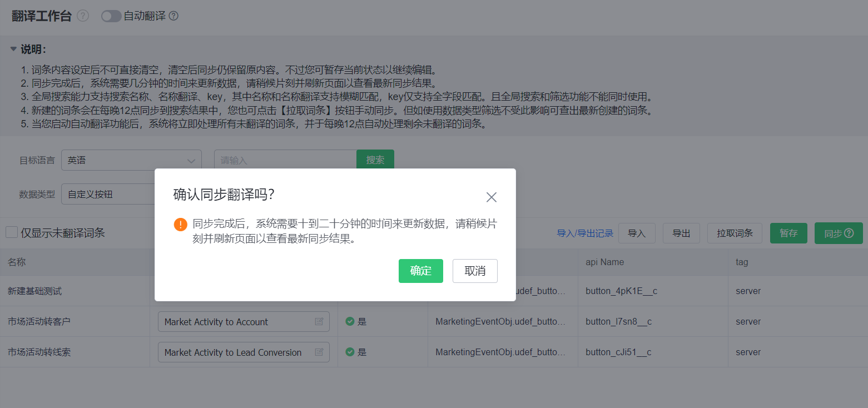The height and width of the screenshot is (408, 868).
Task: Click the orange warning icon in dialog
Action: (181, 224)
